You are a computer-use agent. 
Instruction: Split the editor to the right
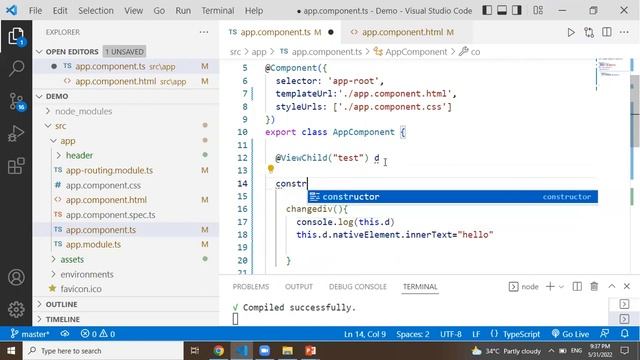coord(607,32)
